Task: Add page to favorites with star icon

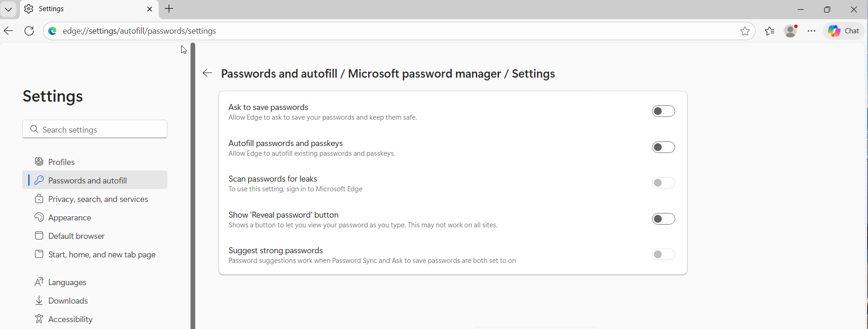Action: pos(745,31)
